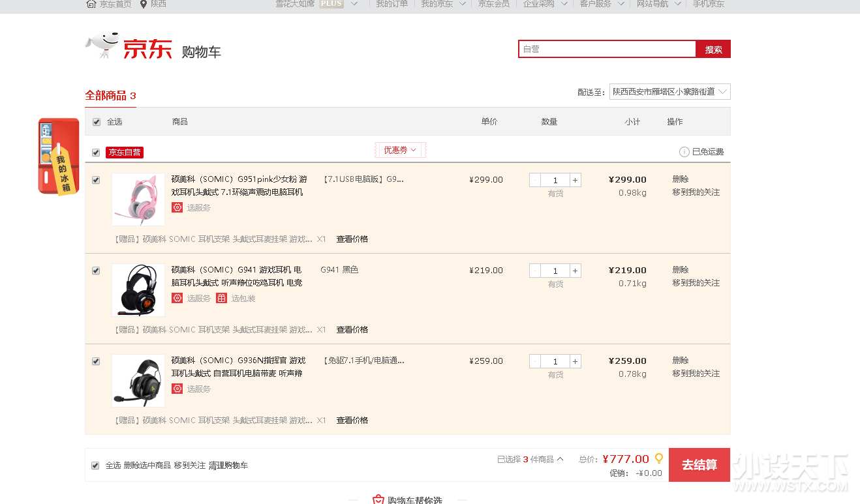Delete the G951pink headset from cart
This screenshot has height=504, width=860.
point(681,179)
